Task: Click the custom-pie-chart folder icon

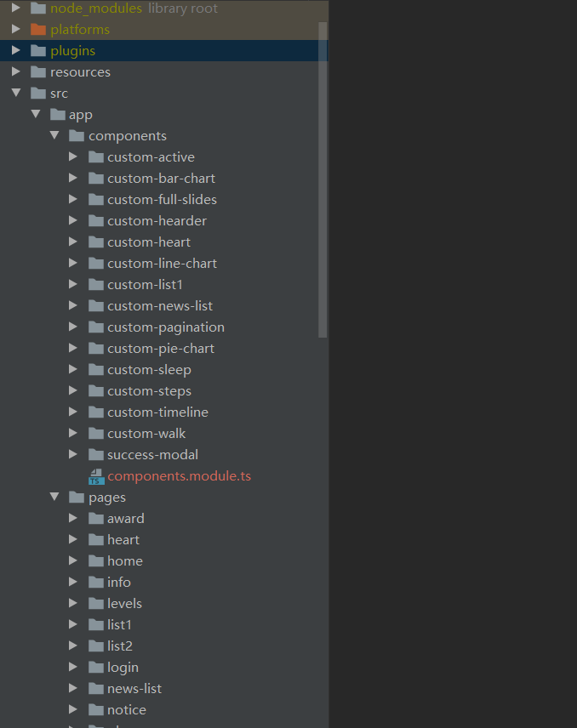Action: pos(95,349)
